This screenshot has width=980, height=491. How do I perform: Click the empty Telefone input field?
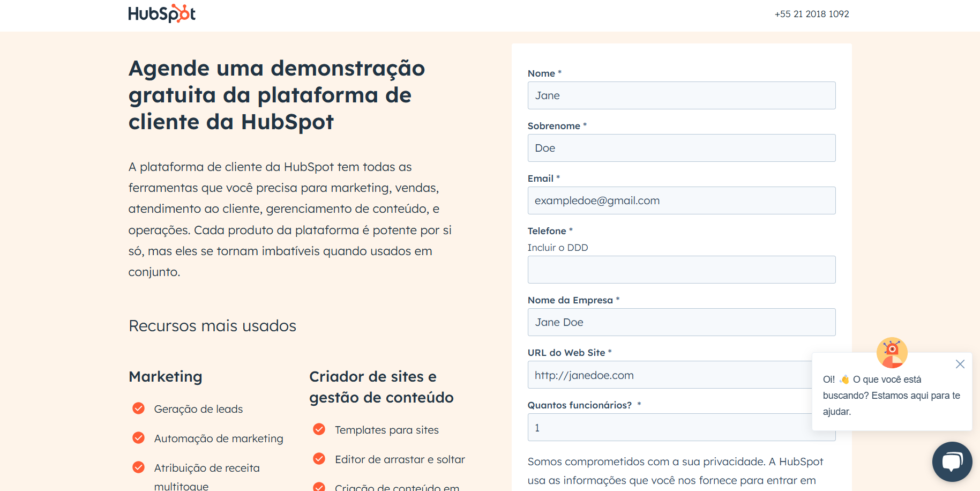click(682, 270)
